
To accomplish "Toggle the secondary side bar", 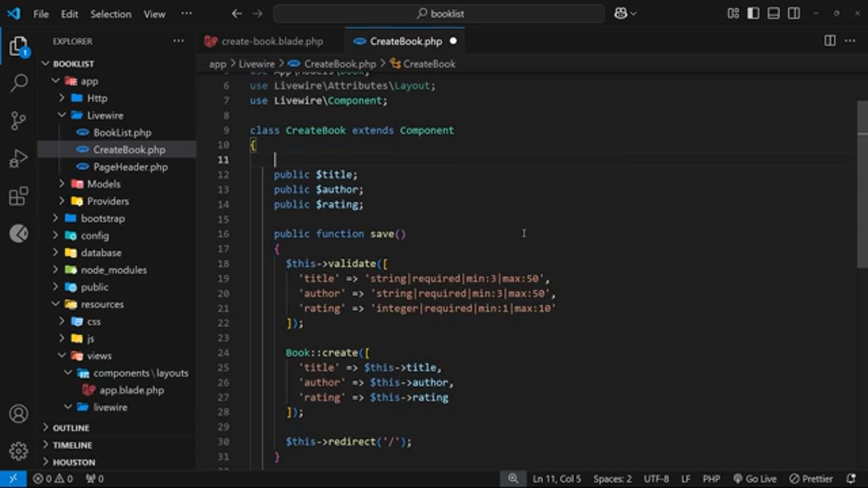I will coord(794,14).
